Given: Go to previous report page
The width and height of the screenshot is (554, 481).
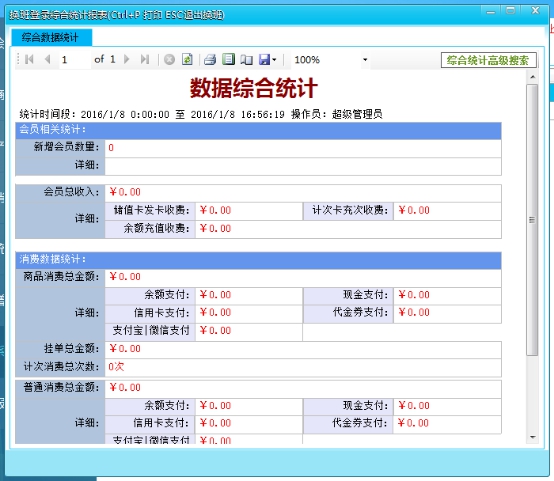Looking at the screenshot, I should [48, 59].
